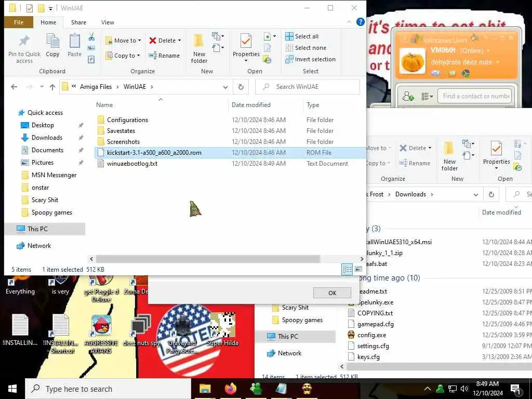Click Pin to Quick access icon

tap(24, 42)
